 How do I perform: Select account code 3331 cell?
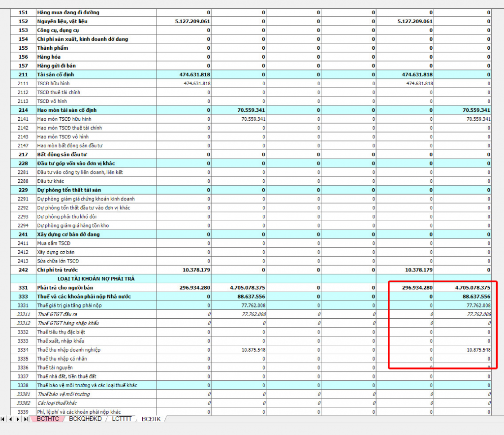click(23, 305)
